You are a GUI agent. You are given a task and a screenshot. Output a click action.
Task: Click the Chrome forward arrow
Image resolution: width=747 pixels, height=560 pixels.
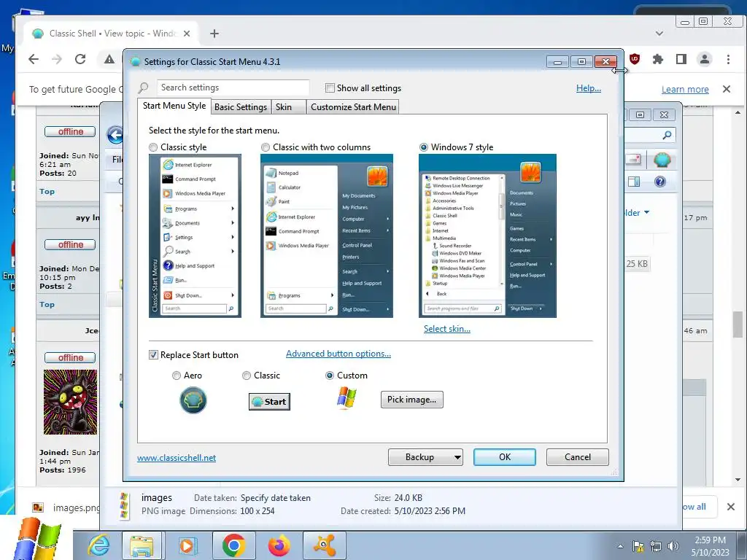57,59
